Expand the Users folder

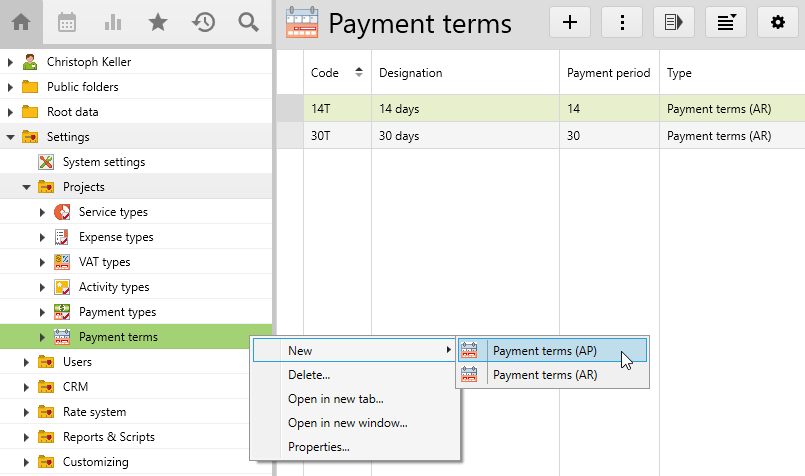pos(11,362)
